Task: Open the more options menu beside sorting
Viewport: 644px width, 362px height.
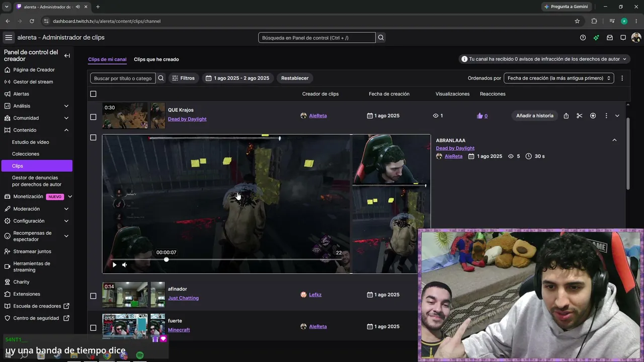Action: [622, 78]
